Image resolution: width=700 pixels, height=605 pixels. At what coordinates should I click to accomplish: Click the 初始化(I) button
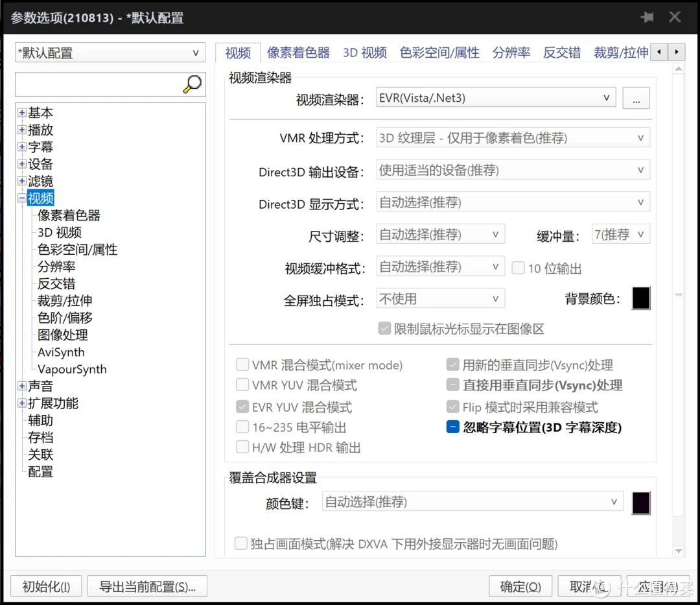click(x=46, y=586)
